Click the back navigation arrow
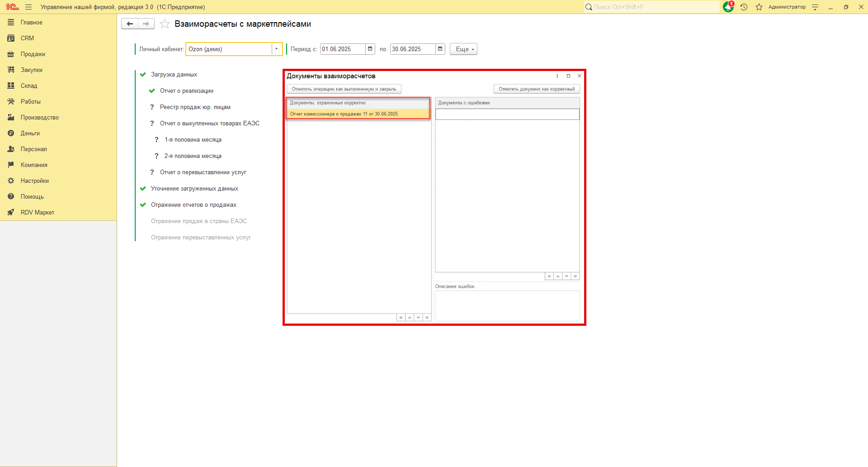The width and height of the screenshot is (868, 467). tap(130, 24)
